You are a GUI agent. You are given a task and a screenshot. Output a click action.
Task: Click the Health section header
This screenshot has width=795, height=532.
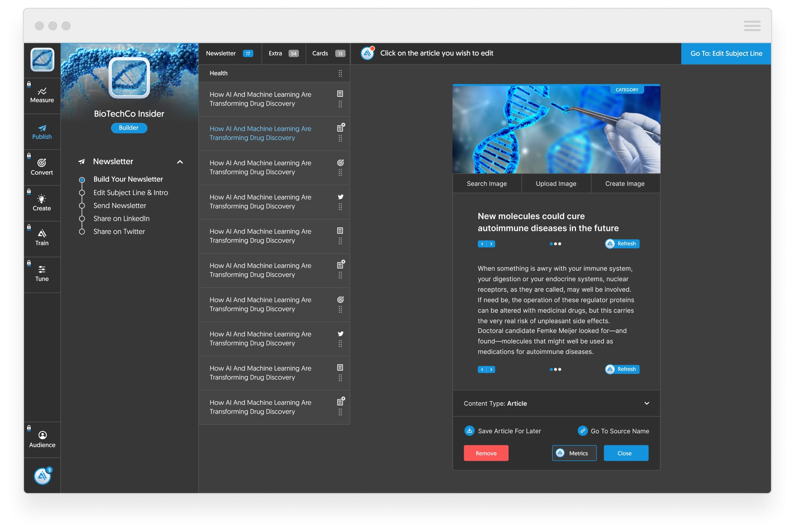click(x=274, y=73)
